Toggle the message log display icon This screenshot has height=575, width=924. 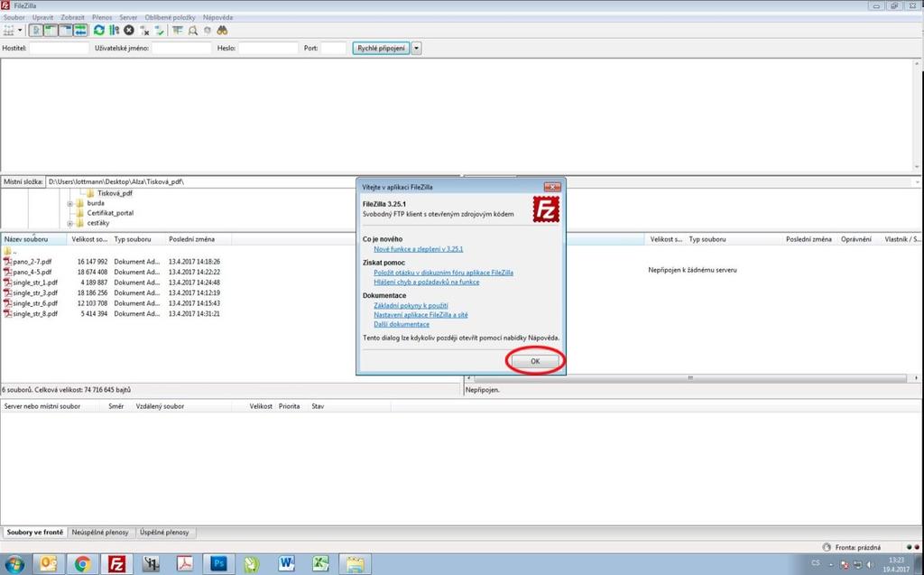36,30
